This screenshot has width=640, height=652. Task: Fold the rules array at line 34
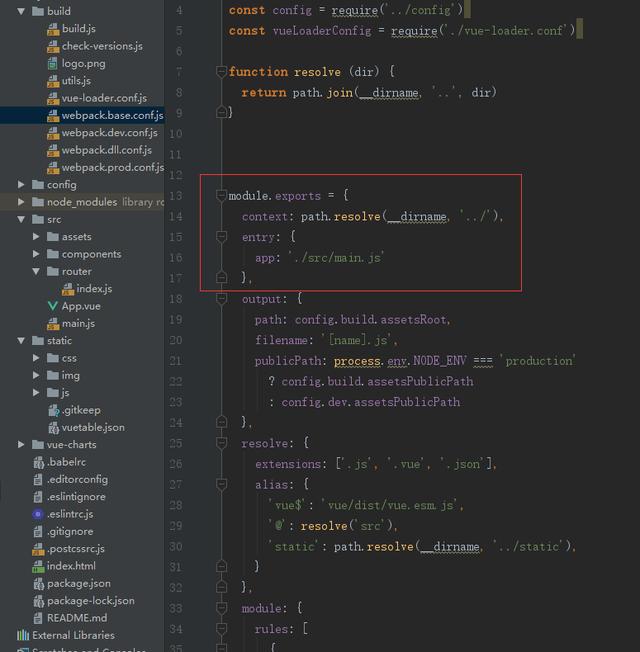pos(221,628)
